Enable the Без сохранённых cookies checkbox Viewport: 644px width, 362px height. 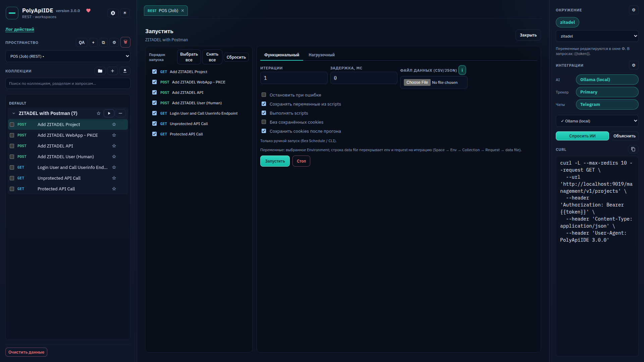click(264, 122)
